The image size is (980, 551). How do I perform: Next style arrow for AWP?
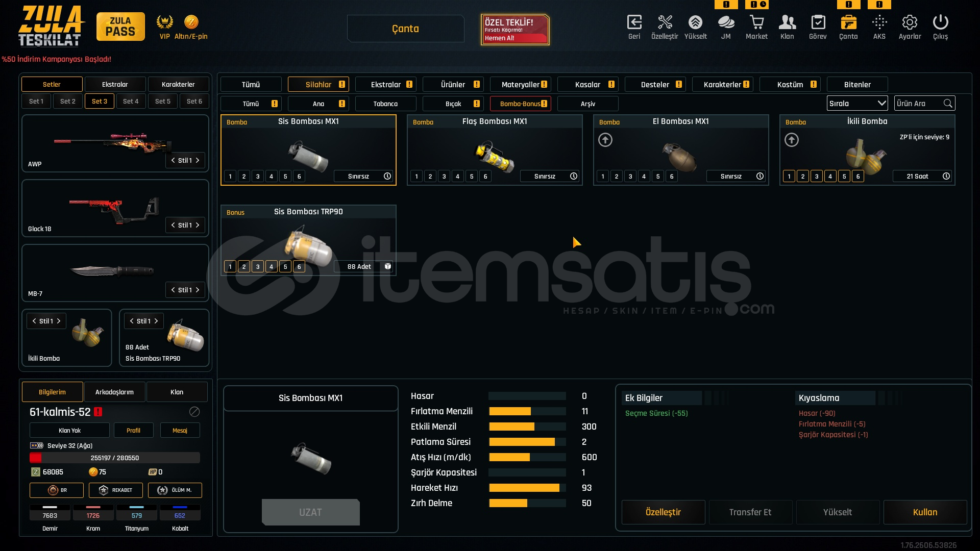tap(198, 160)
